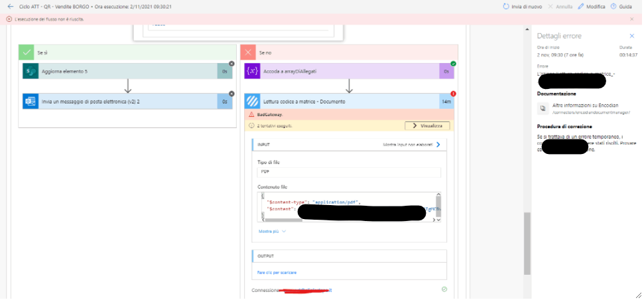Click the Visualizza retries button
Viewport: 644px width, 302px height.
(427, 125)
